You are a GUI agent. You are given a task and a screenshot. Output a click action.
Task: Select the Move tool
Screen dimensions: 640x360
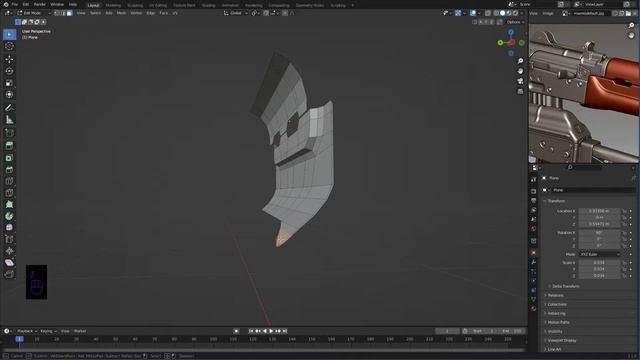[9, 59]
